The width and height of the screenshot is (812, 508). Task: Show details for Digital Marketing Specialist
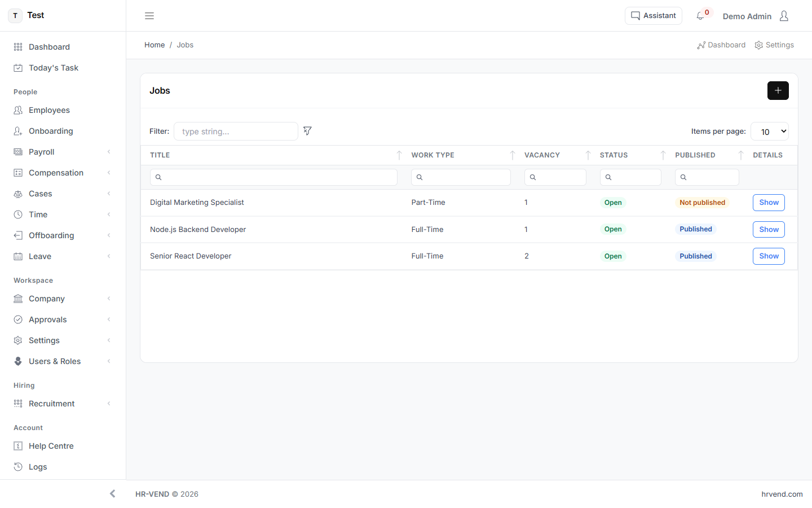coord(769,203)
